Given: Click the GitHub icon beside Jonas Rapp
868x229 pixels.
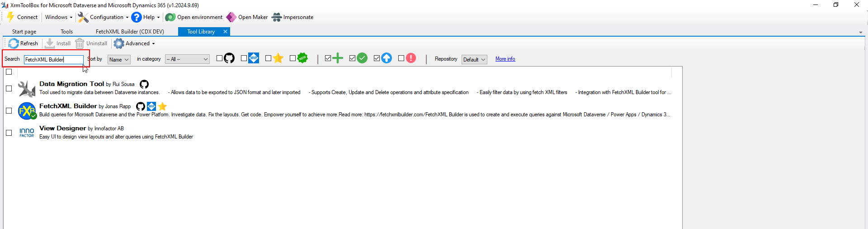Looking at the screenshot, I should point(141,106).
